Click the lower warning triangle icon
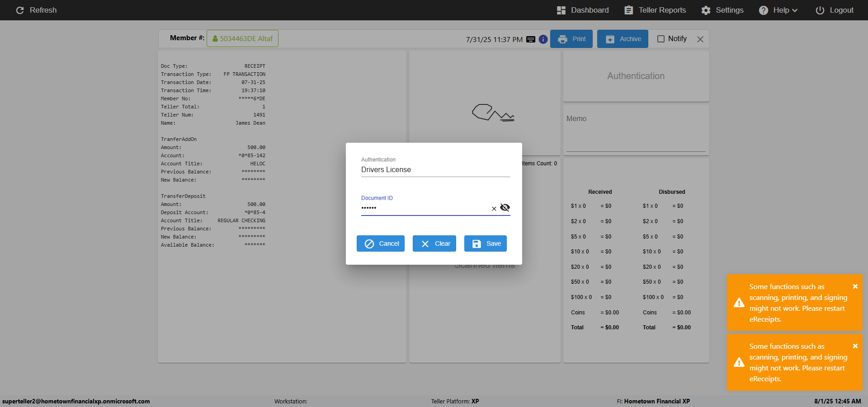868x407 pixels. pos(739,362)
